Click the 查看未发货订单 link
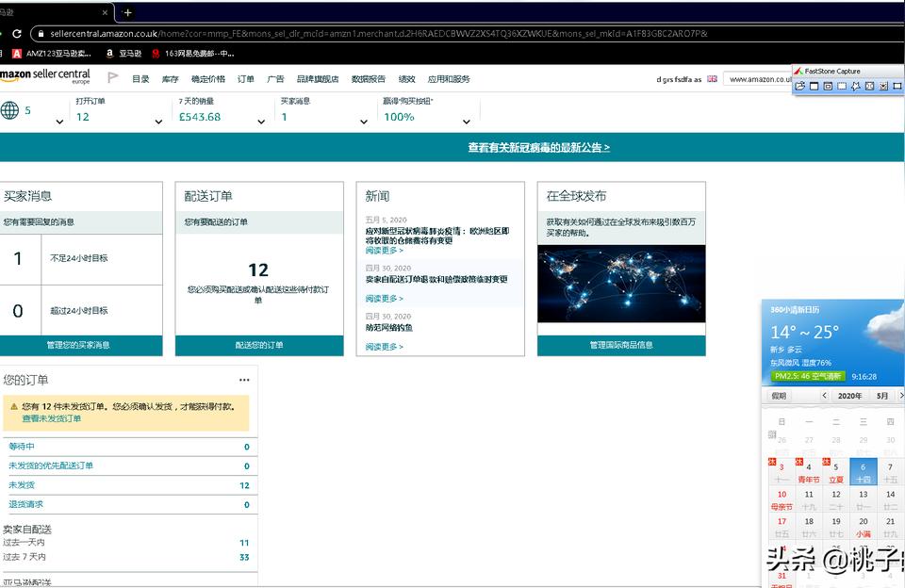 pos(51,418)
